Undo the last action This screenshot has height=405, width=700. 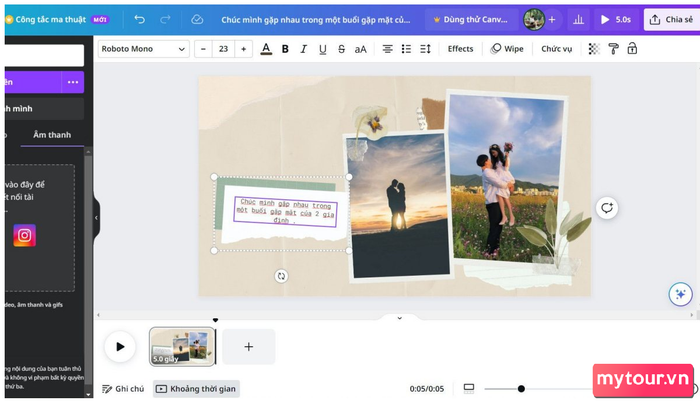[x=140, y=19]
